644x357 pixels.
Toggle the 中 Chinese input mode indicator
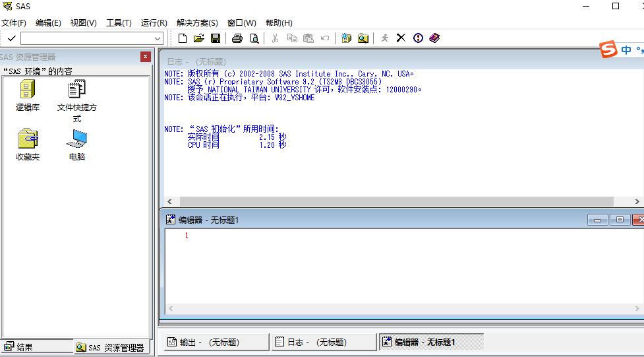click(626, 49)
